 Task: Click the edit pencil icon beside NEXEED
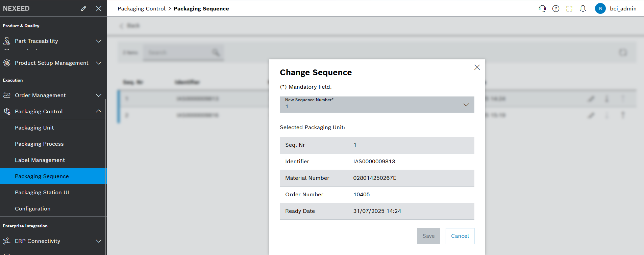tap(83, 9)
